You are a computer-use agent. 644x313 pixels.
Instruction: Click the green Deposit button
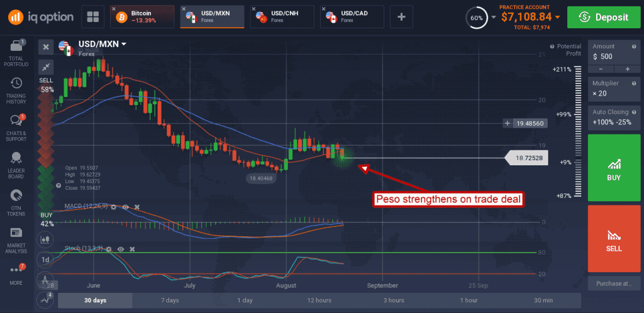point(603,17)
